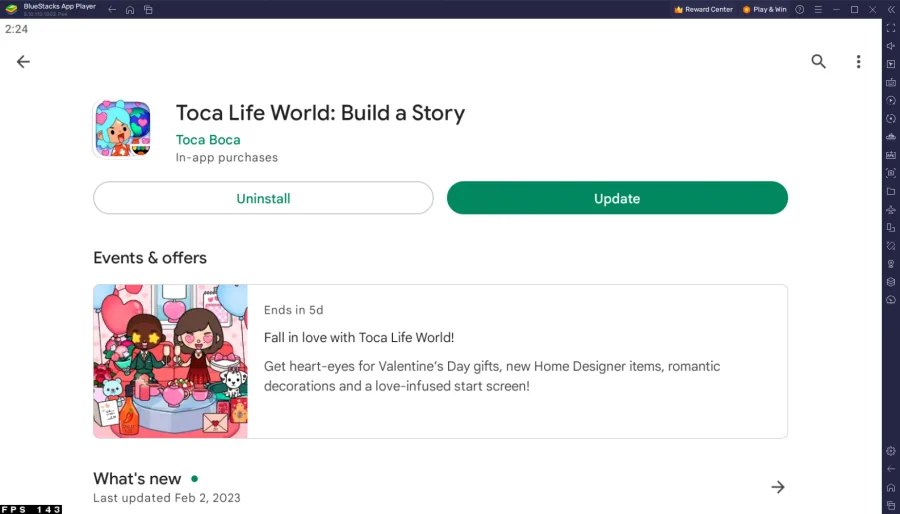The image size is (900, 514).
Task: Click the APK install icon in sidebar
Action: click(x=891, y=155)
